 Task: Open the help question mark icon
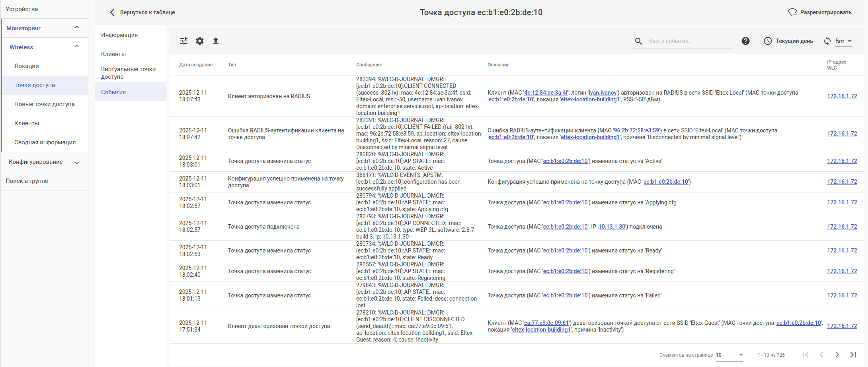point(745,41)
